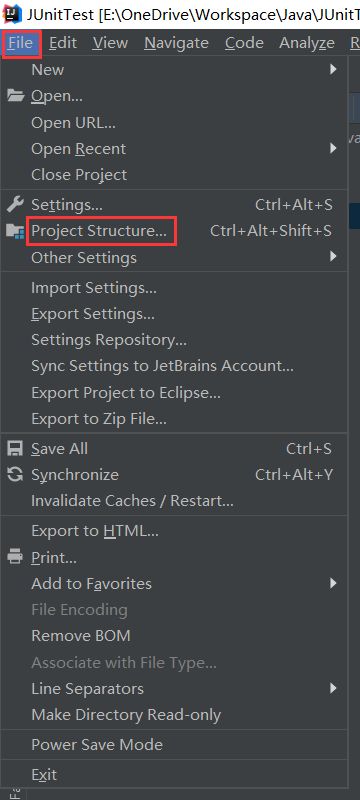This screenshot has height=800, width=360.
Task: Expand the Other Settings submenu arrow
Action: (333, 257)
